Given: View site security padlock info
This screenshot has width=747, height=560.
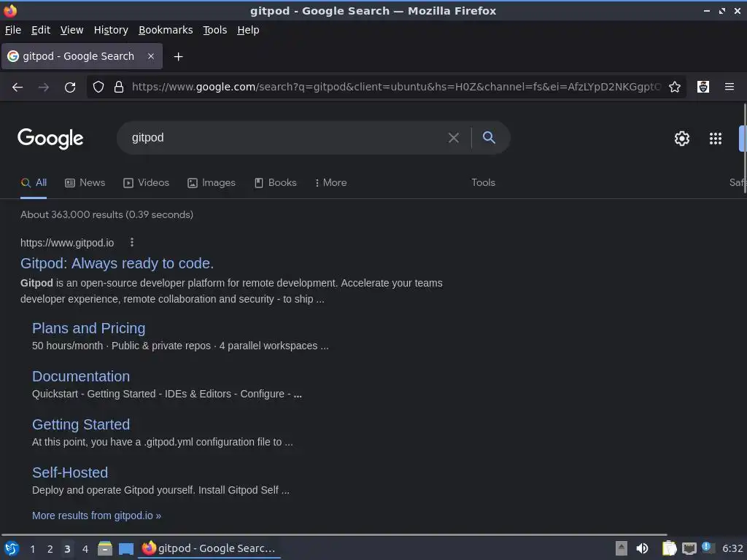Looking at the screenshot, I should [119, 87].
